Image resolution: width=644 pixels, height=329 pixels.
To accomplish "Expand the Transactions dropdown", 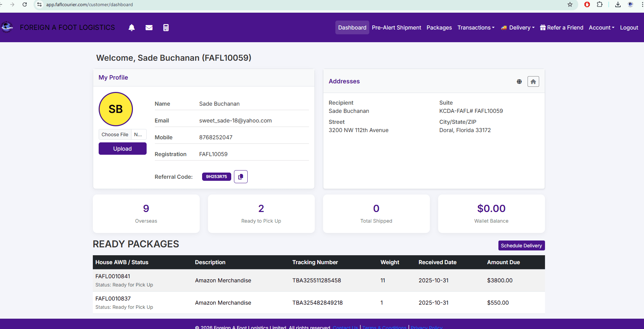I will [x=476, y=27].
